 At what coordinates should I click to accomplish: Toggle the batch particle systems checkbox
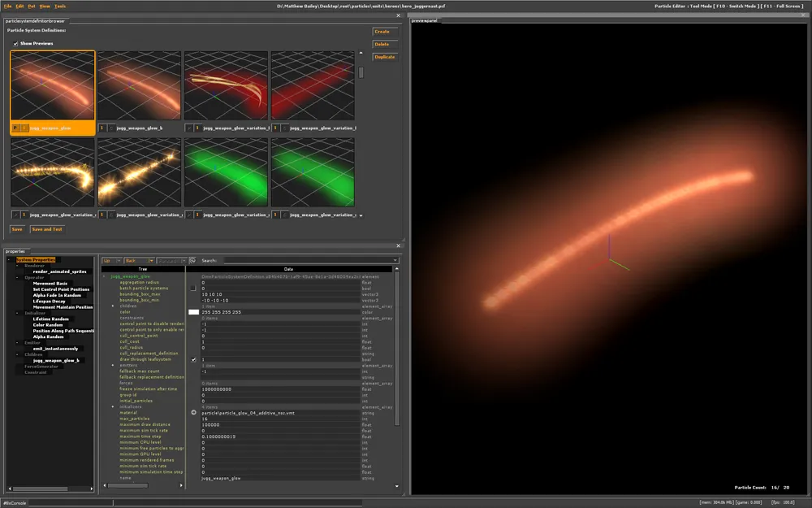(193, 288)
